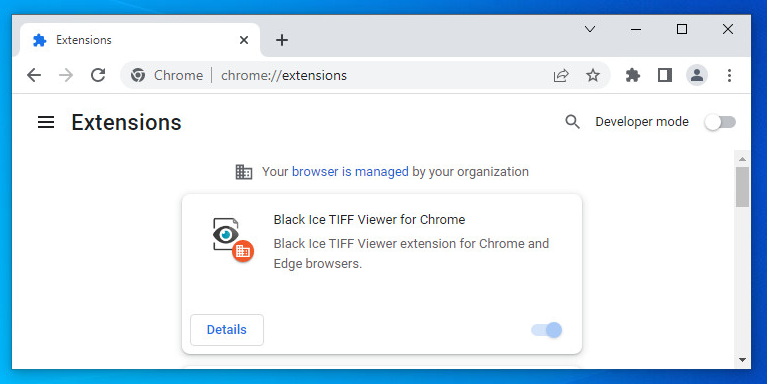767x384 pixels.
Task: Search extensions using the magnifier icon
Action: click(572, 122)
